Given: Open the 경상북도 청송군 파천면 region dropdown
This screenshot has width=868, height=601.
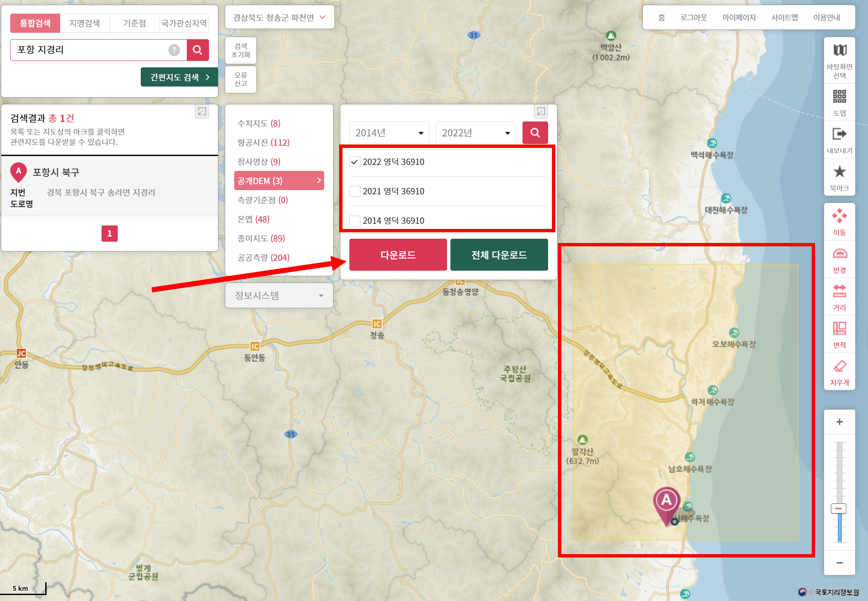Looking at the screenshot, I should [x=279, y=17].
